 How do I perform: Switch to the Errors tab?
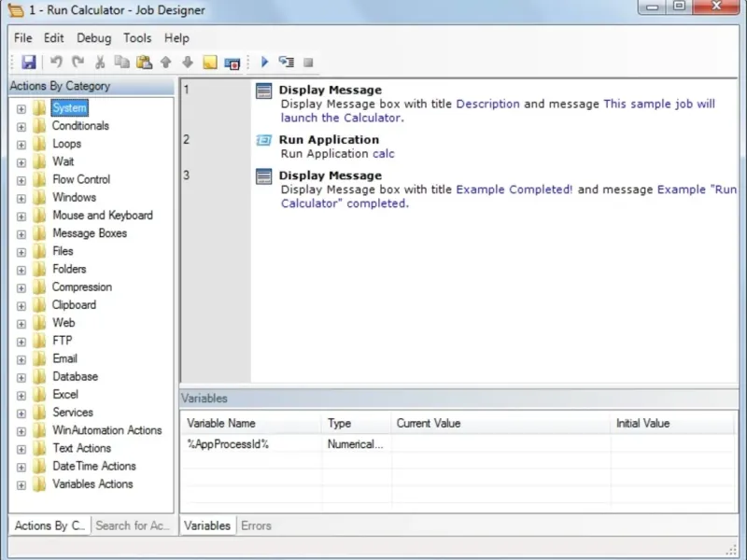tap(256, 525)
